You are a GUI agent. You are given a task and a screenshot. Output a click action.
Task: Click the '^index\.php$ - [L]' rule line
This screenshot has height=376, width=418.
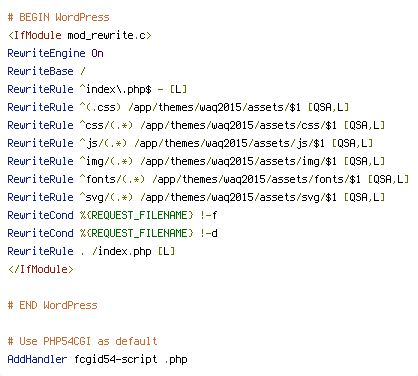click(x=97, y=89)
